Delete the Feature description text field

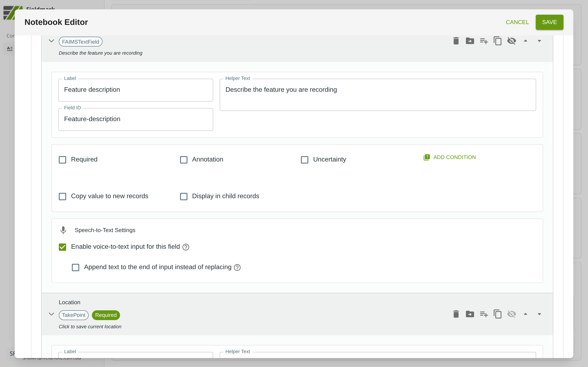pyautogui.click(x=456, y=41)
